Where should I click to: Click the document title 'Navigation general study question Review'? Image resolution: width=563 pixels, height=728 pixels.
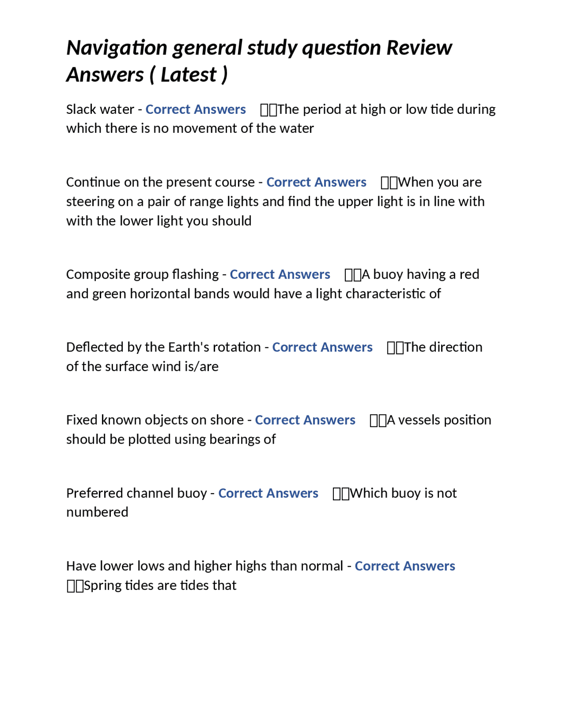[259, 48]
